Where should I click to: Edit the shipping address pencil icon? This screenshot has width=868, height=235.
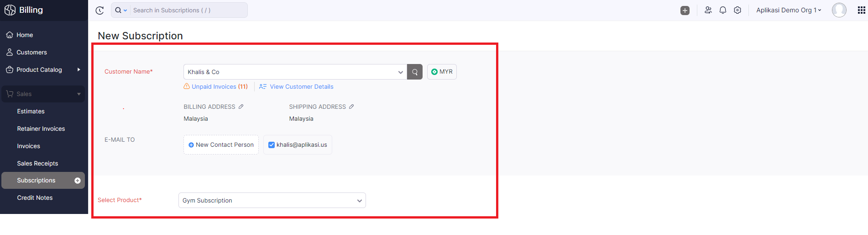tap(351, 107)
